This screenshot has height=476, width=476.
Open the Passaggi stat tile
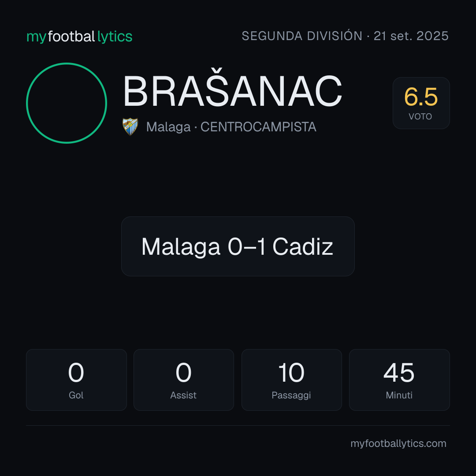pos(291,380)
